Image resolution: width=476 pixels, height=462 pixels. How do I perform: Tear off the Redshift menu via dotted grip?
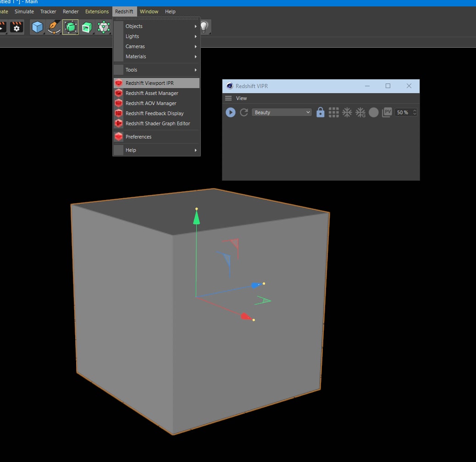(157, 18)
